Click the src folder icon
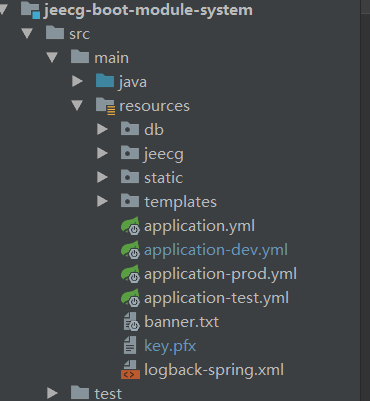 click(x=55, y=33)
